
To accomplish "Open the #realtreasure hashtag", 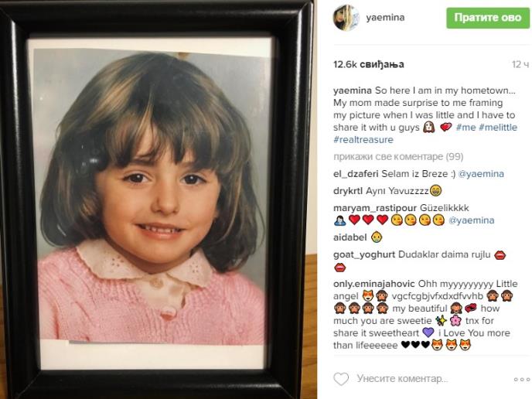I will pos(363,139).
